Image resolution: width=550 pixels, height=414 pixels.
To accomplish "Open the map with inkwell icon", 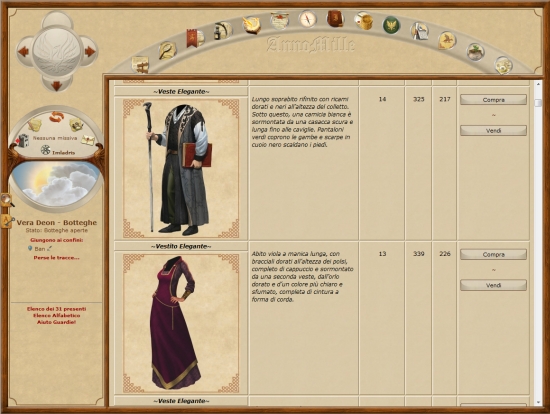I will (x=76, y=124).
